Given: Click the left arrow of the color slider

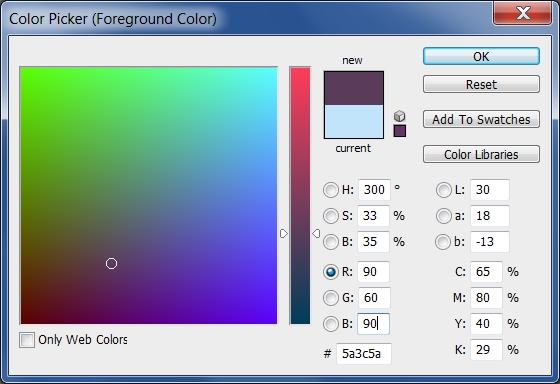Looking at the screenshot, I should coord(284,234).
